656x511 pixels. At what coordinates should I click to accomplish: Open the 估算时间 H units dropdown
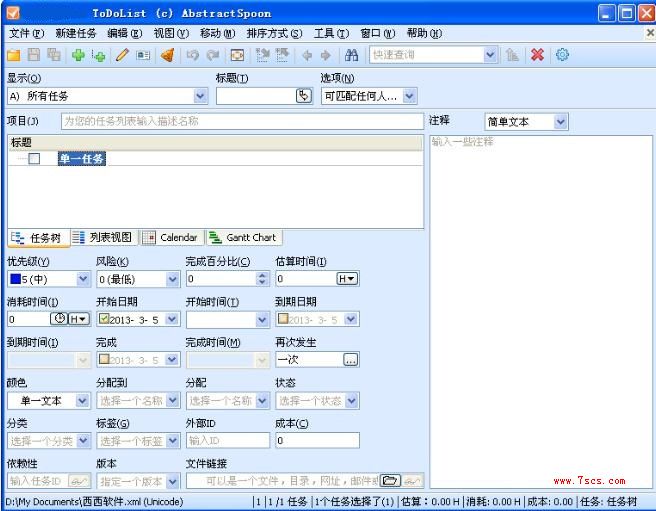tap(347, 279)
